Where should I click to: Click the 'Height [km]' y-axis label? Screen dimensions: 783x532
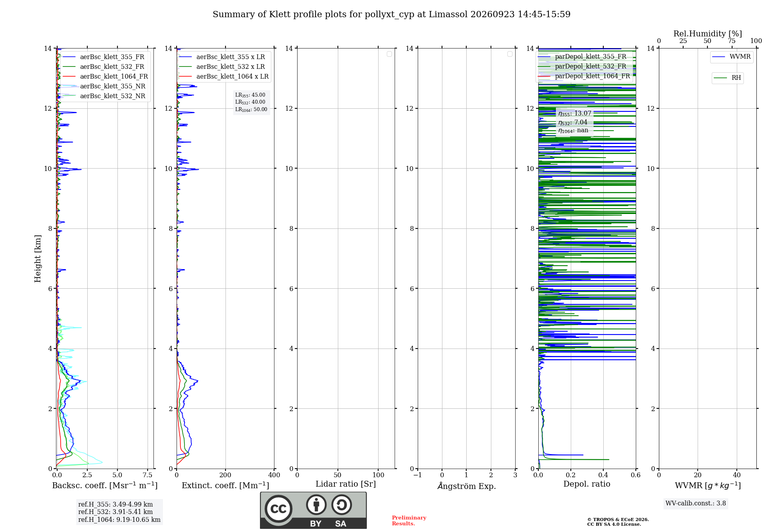38,259
